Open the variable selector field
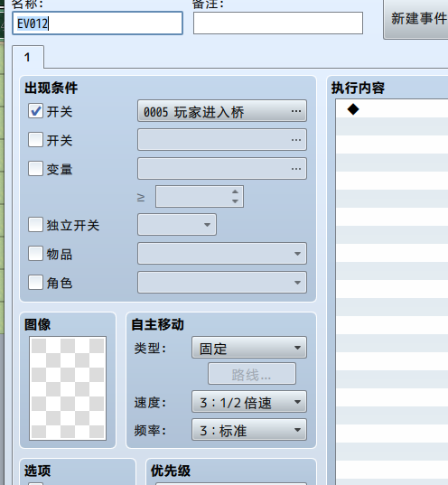 (x=222, y=169)
